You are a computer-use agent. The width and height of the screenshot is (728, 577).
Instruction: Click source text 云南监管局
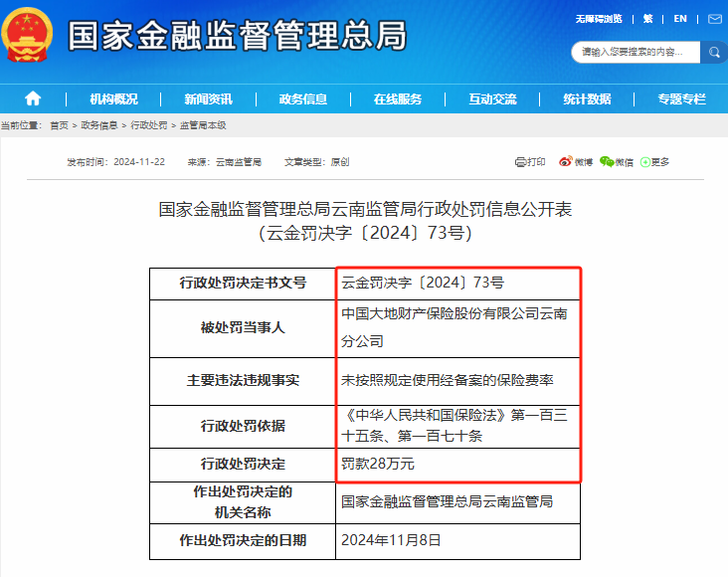(239, 162)
